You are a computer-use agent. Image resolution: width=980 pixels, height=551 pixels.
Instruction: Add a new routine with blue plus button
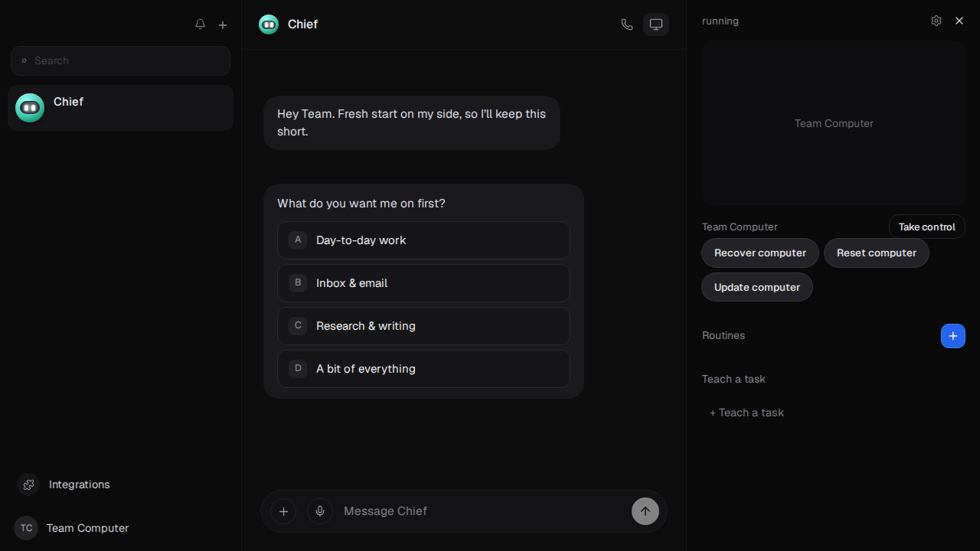click(953, 336)
